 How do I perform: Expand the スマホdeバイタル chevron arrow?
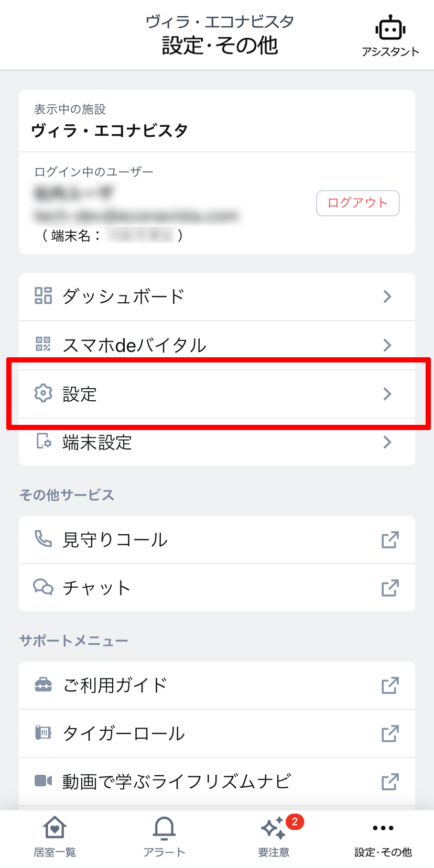point(387,345)
